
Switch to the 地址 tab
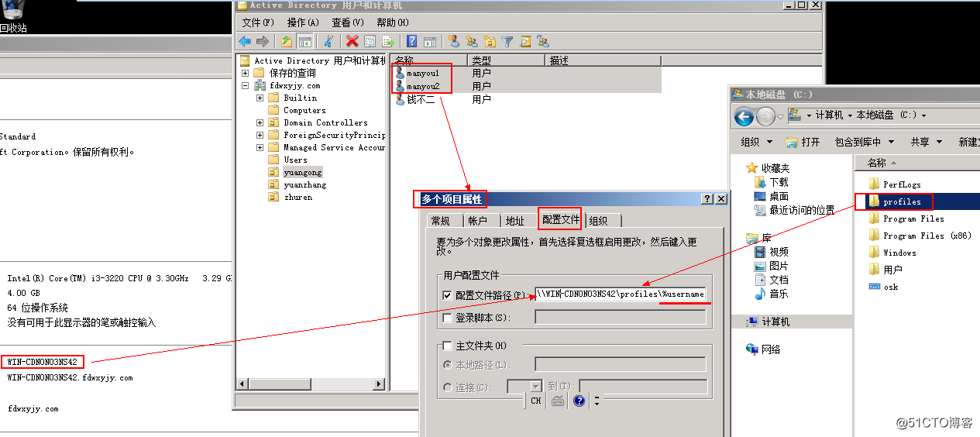[x=514, y=221]
